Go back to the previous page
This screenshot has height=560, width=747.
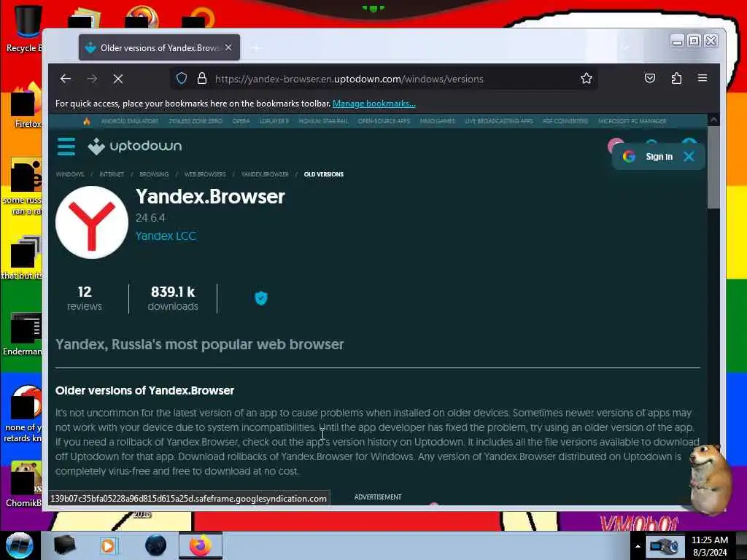[x=66, y=79]
